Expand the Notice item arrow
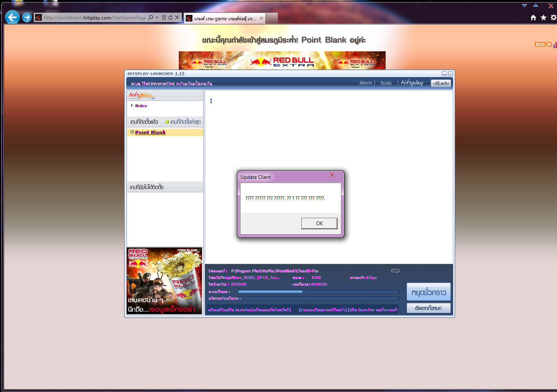The height and width of the screenshot is (392, 557). pos(132,106)
